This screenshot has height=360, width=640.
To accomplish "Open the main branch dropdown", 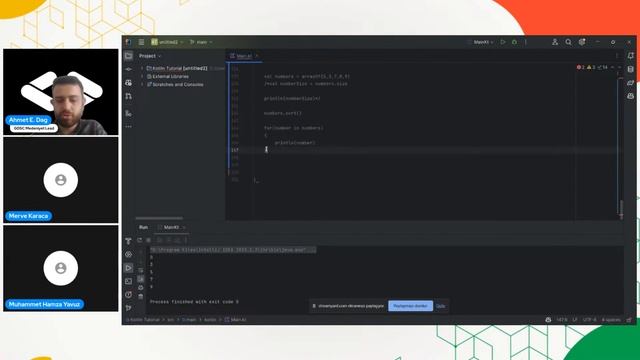I will tap(201, 42).
